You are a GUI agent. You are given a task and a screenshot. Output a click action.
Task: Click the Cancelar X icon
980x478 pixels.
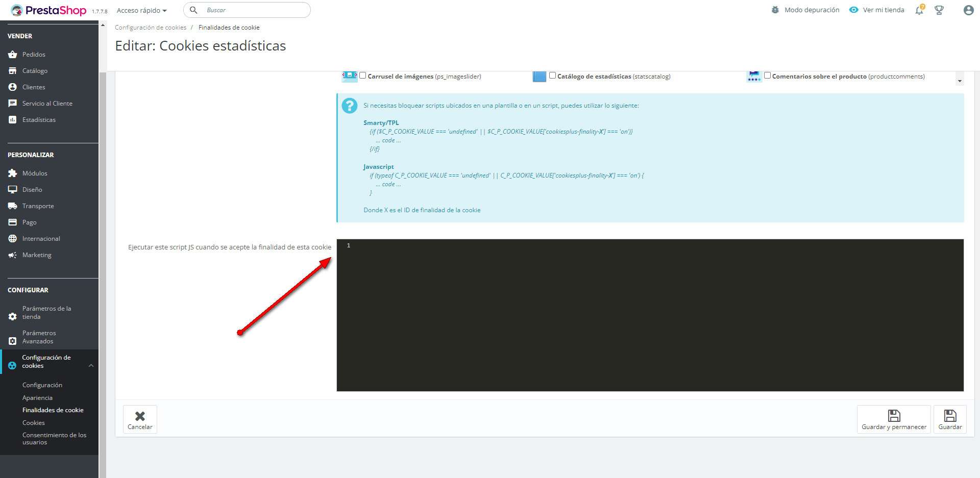point(140,416)
